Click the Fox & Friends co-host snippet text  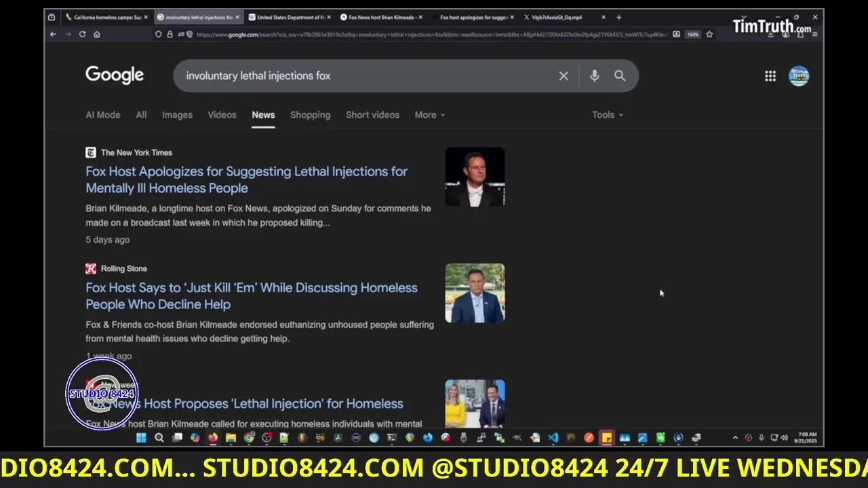(260, 331)
